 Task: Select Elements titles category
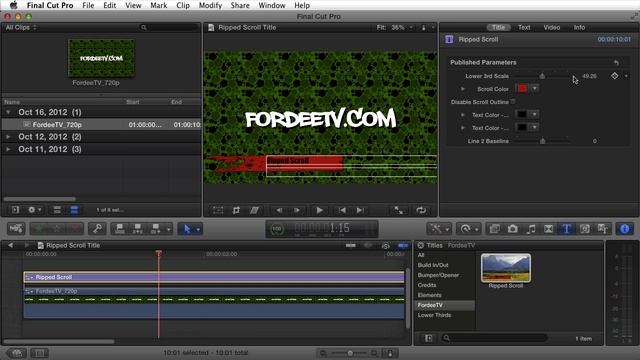point(429,295)
